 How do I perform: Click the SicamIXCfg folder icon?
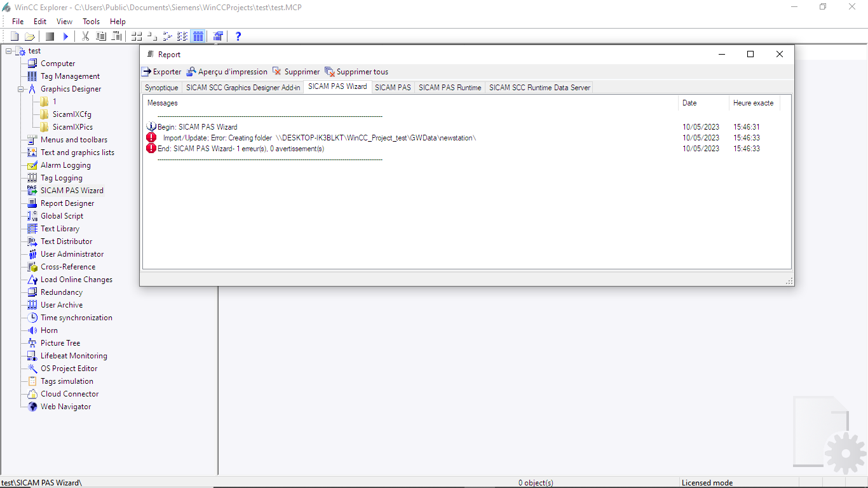pos(44,114)
